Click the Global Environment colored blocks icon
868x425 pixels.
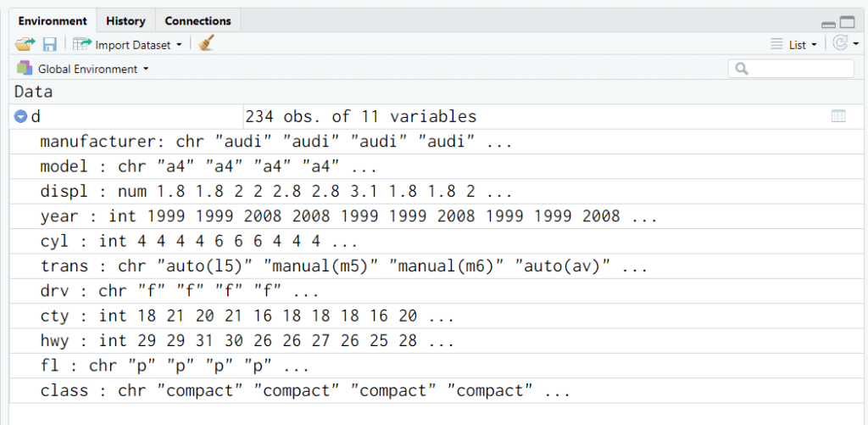(25, 69)
